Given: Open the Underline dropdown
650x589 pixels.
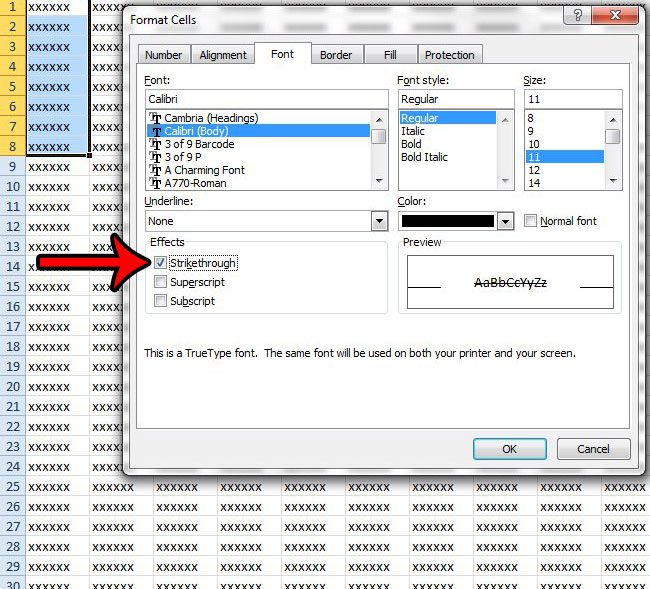Looking at the screenshot, I should coord(379,221).
